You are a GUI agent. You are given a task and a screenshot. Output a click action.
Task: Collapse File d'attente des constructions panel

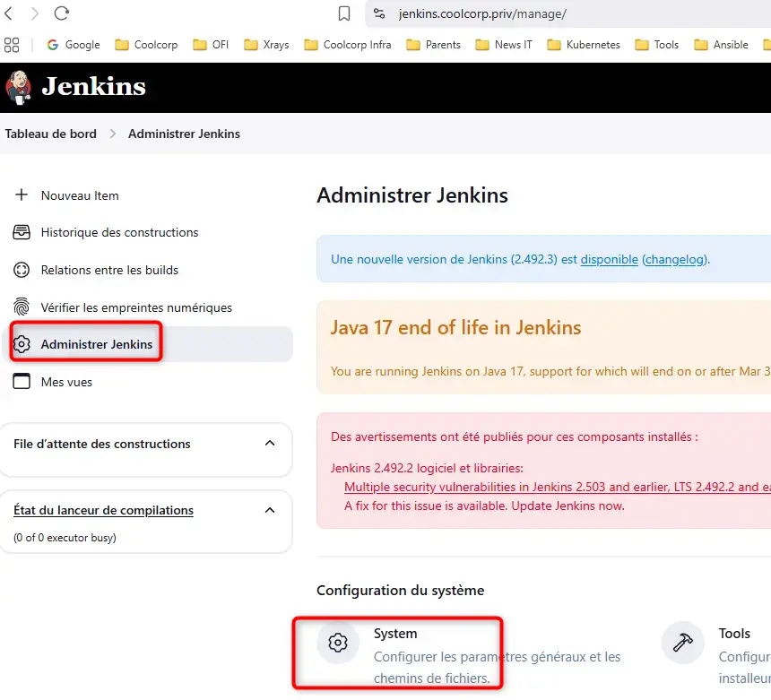click(x=270, y=444)
